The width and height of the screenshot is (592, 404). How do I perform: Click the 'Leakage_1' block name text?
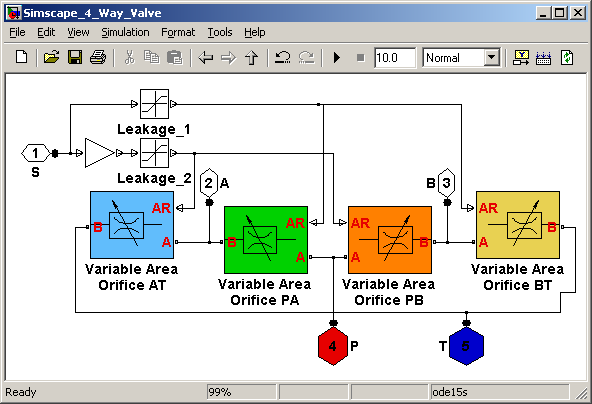pos(154,130)
